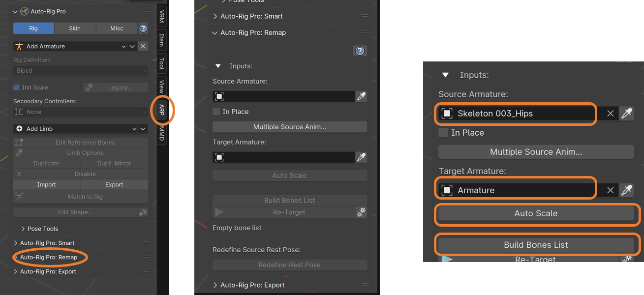Click Multiple Source Anim... below Skeleton 003_Hips
644x295 pixels.
pyautogui.click(x=536, y=152)
